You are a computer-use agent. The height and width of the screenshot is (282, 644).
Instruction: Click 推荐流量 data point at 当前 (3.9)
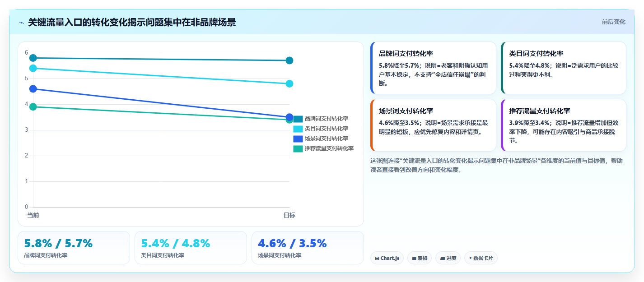[33, 106]
